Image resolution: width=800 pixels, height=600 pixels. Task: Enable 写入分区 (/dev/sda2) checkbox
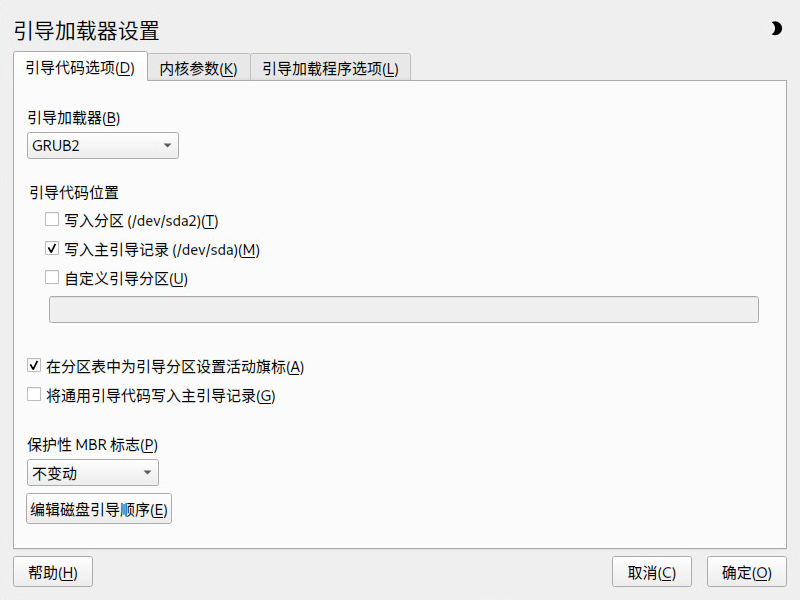(52, 219)
